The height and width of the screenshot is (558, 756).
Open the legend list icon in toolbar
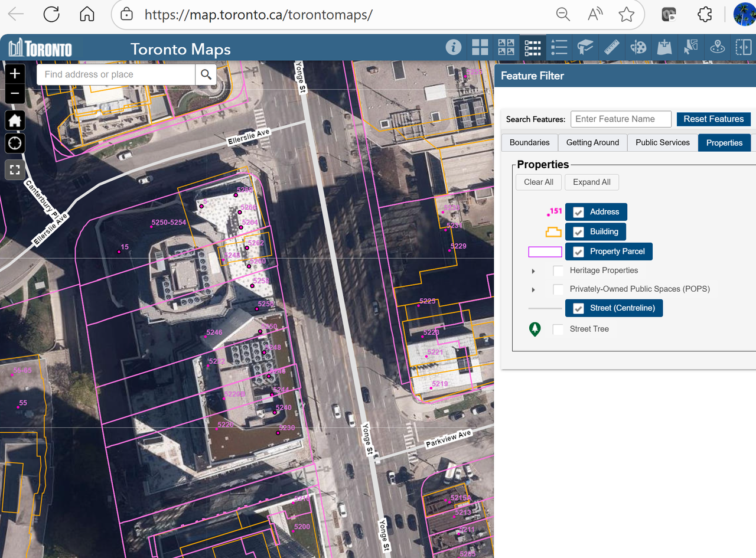click(559, 47)
